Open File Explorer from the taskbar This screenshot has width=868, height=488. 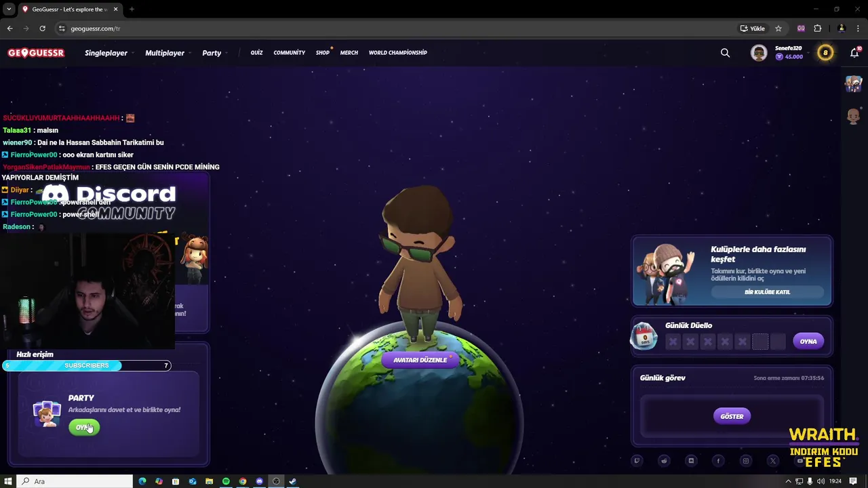tap(209, 481)
